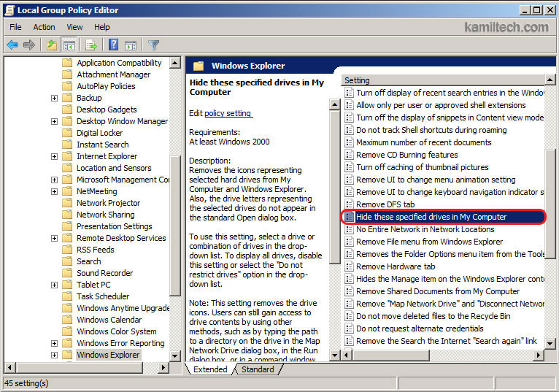559x392 pixels.
Task: Click the Back arrow toolbar icon
Action: point(12,45)
